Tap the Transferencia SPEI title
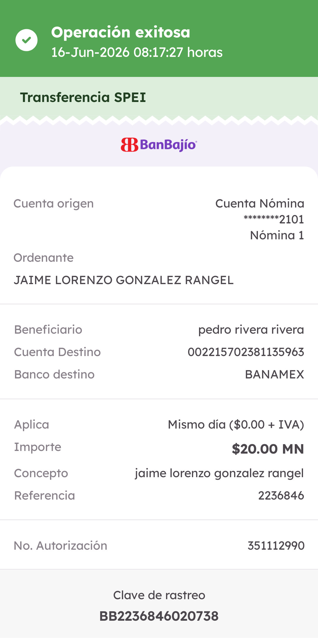This screenshot has width=318, height=644. (x=83, y=97)
